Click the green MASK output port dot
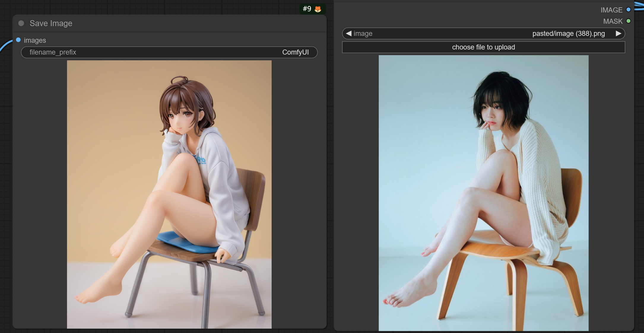 point(628,21)
